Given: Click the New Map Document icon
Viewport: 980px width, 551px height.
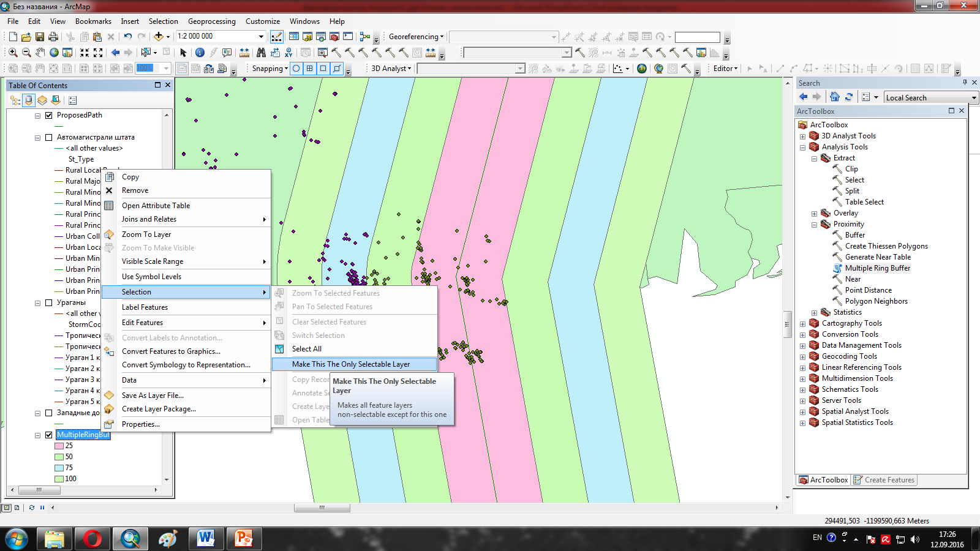Looking at the screenshot, I should [13, 37].
